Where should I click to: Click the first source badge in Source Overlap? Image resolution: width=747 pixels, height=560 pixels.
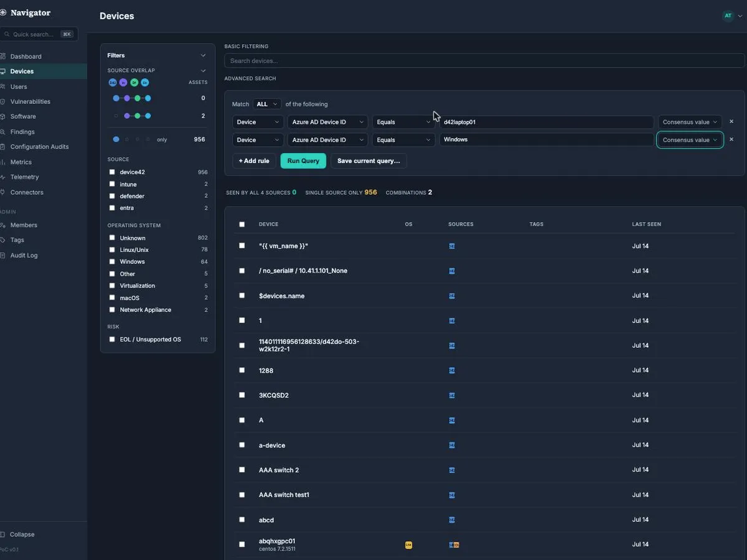(x=113, y=82)
